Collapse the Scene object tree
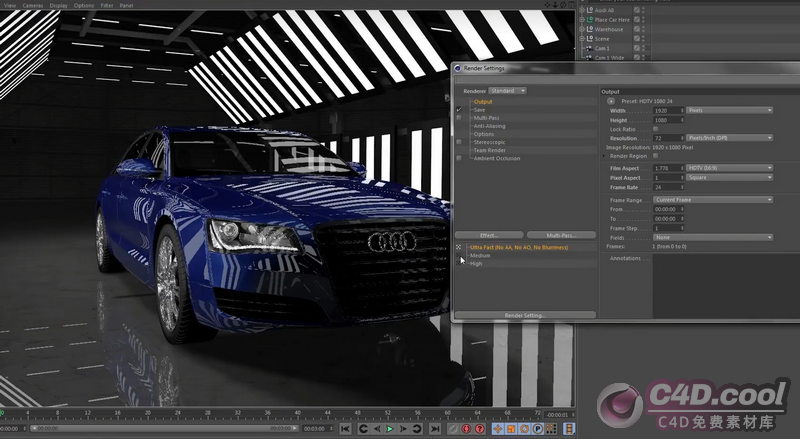Image resolution: width=800 pixels, height=439 pixels. click(x=582, y=38)
